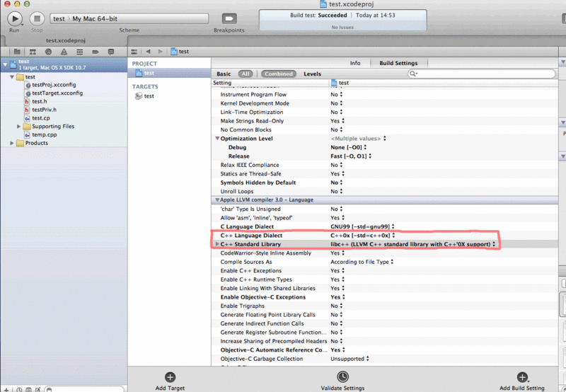
Task: Open the Search navigator
Action: coord(48,52)
